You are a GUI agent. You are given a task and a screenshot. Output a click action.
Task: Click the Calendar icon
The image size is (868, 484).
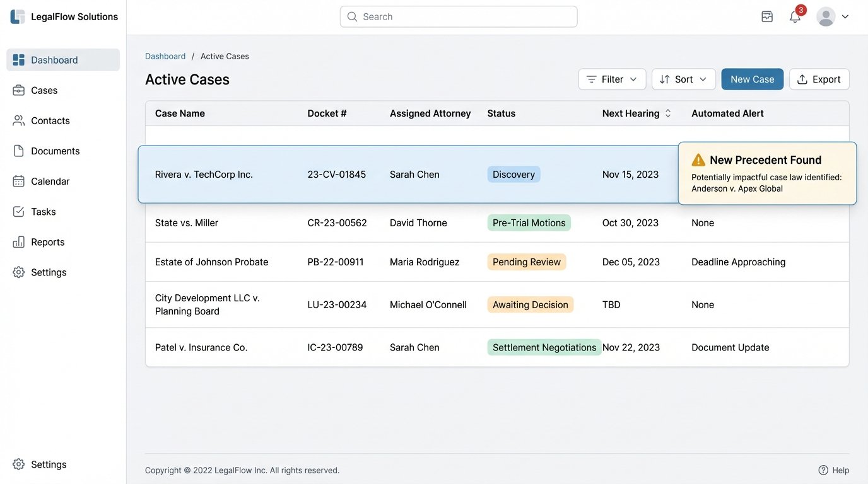(20, 180)
